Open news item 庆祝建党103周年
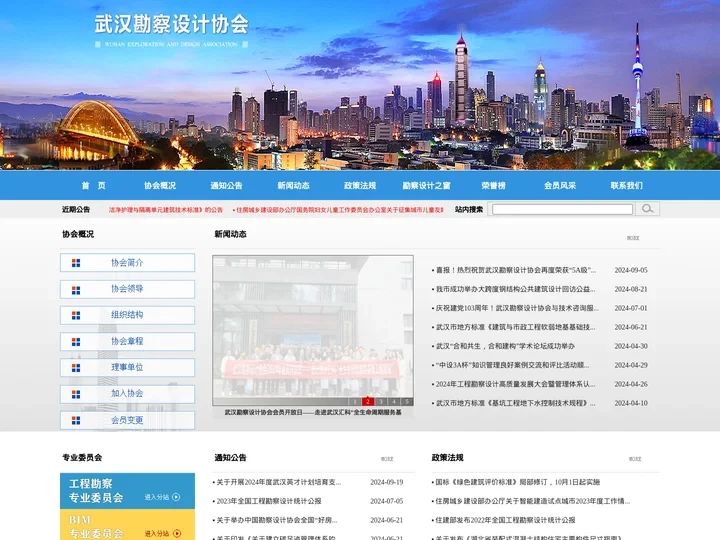This screenshot has height=540, width=720. [517, 308]
